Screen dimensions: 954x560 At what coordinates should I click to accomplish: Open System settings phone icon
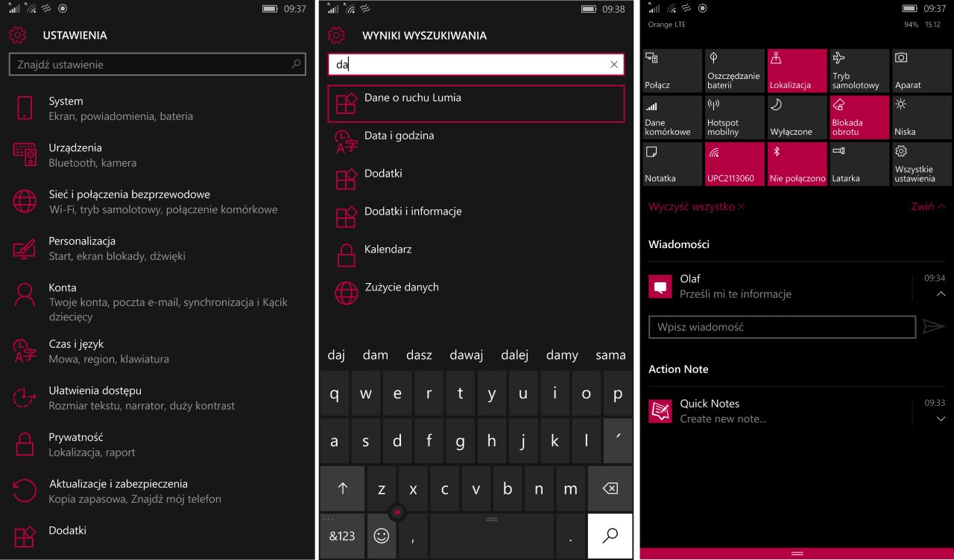(x=25, y=108)
